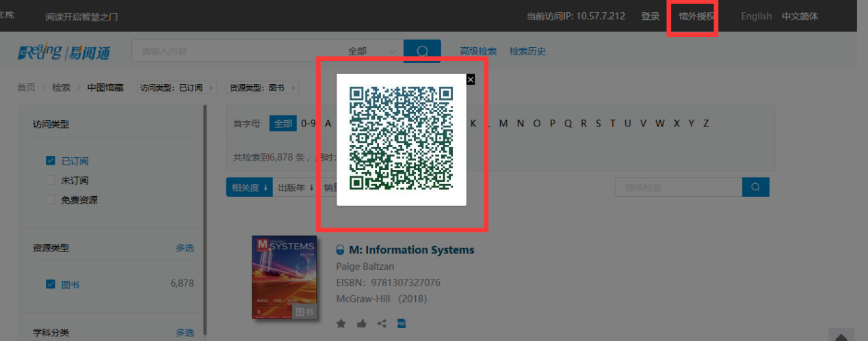The width and height of the screenshot is (868, 341).
Task: Click the magnifier search button in header
Action: [x=422, y=51]
